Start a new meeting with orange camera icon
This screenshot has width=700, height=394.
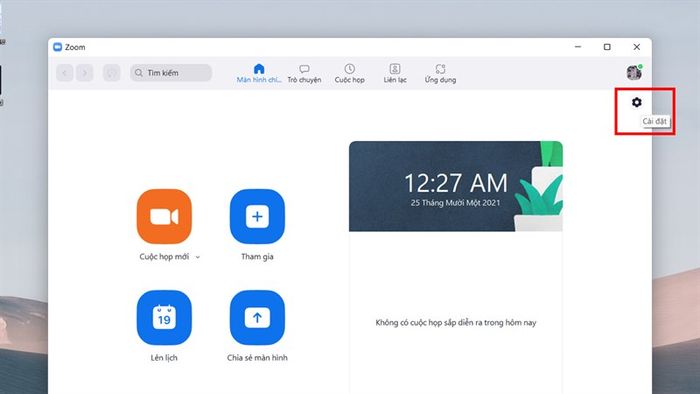click(164, 216)
